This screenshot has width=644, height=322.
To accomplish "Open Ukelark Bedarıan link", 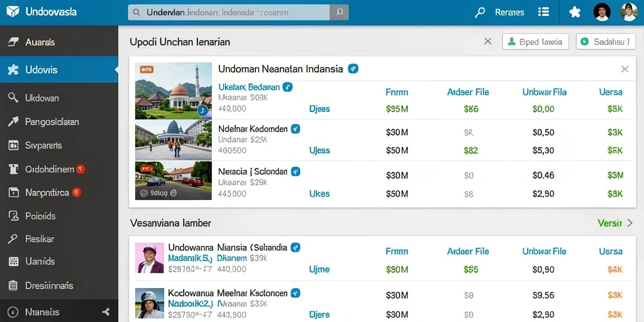I will [x=249, y=87].
